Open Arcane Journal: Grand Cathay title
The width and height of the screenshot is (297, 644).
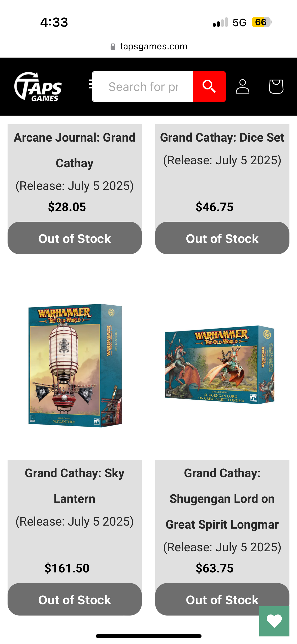click(x=75, y=150)
